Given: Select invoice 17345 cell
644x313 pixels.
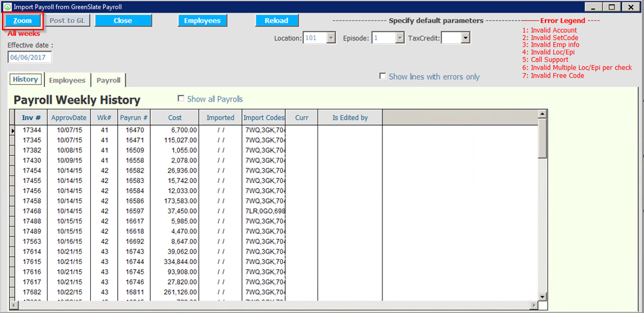Looking at the screenshot, I should (x=31, y=140).
